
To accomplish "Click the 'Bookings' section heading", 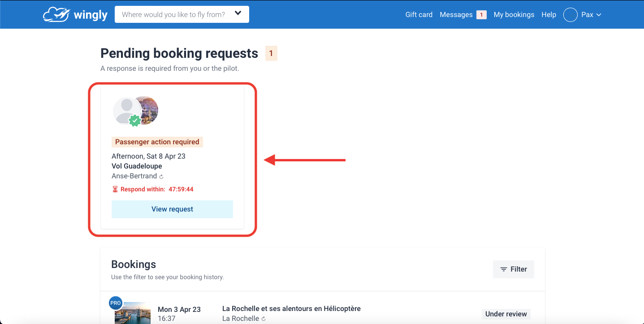I will click(x=134, y=264).
